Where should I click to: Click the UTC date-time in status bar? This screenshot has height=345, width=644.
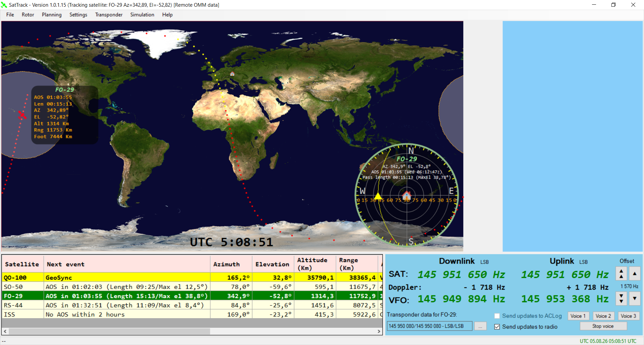coord(608,341)
